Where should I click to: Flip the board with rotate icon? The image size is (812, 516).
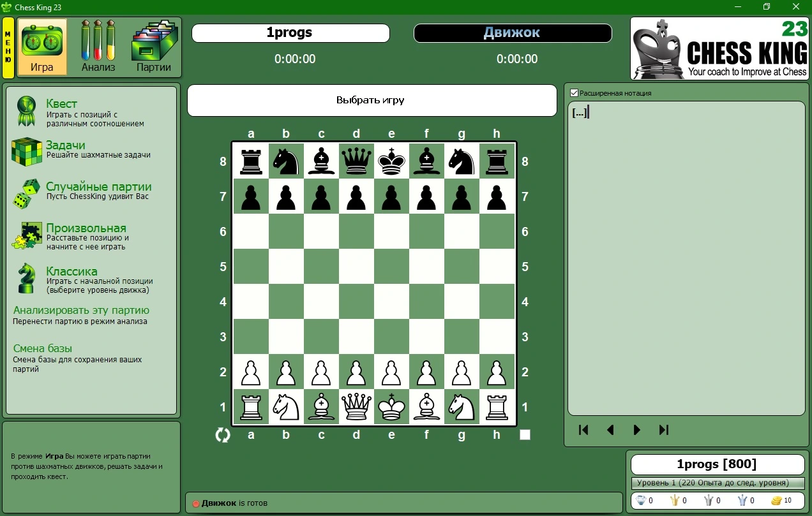(x=222, y=435)
